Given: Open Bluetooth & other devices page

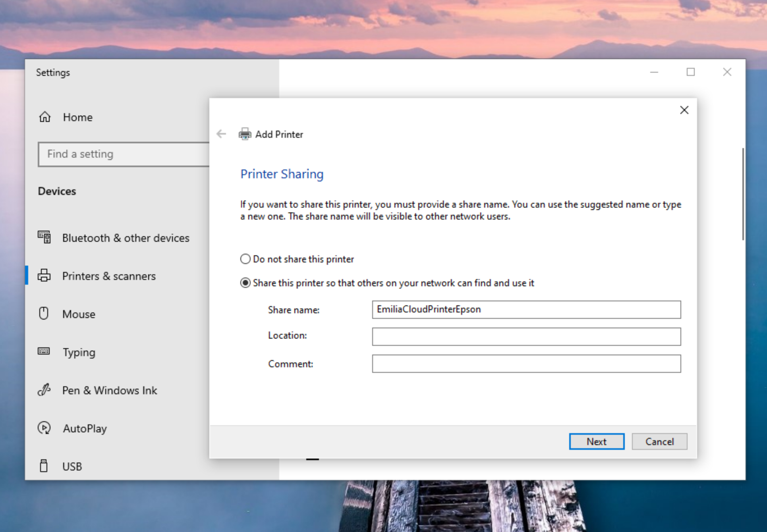Looking at the screenshot, I should [x=126, y=238].
